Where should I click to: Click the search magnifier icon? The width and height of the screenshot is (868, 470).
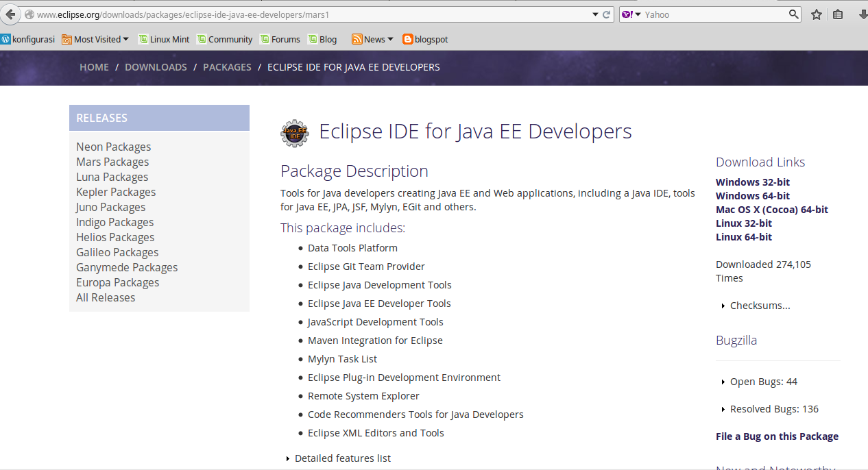click(794, 14)
